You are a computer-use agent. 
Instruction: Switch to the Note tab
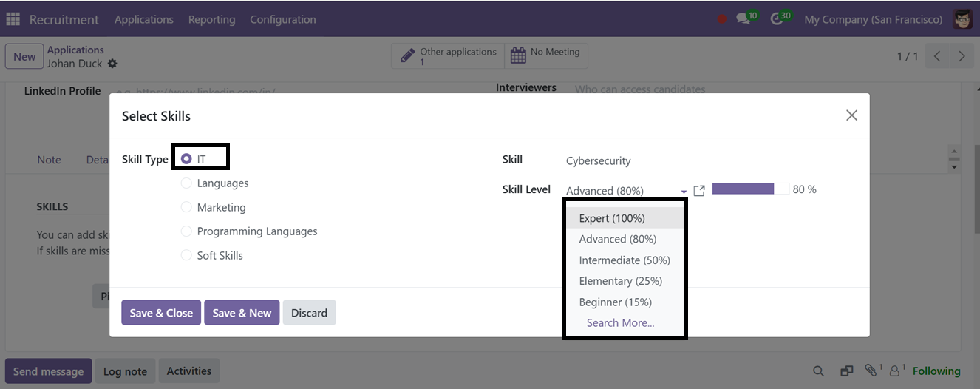coord(50,160)
